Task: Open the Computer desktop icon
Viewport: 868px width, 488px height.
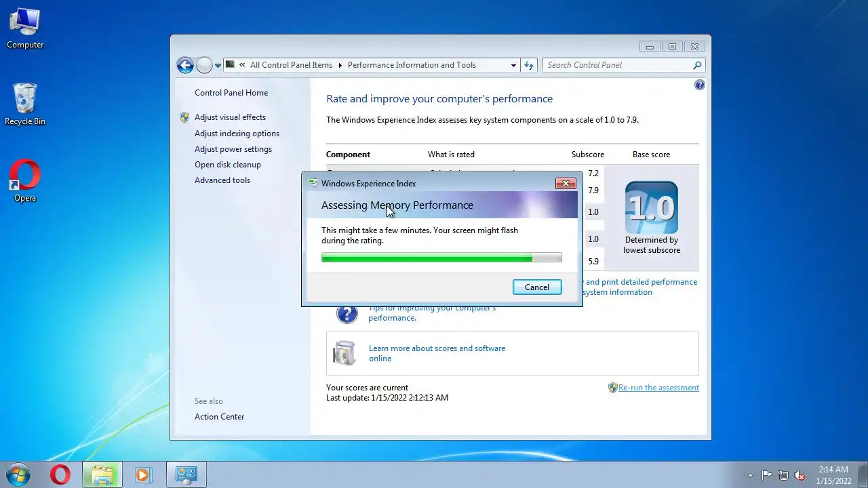Action: [25, 28]
